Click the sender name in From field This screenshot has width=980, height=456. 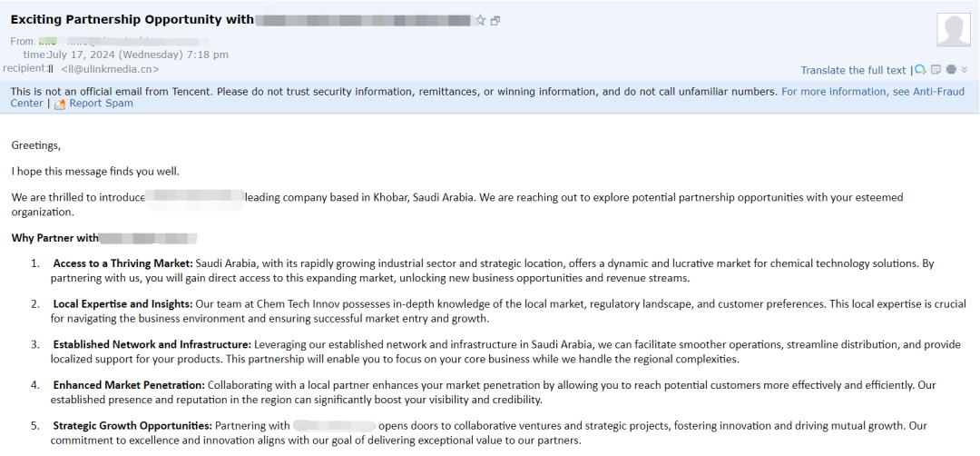tap(49, 41)
